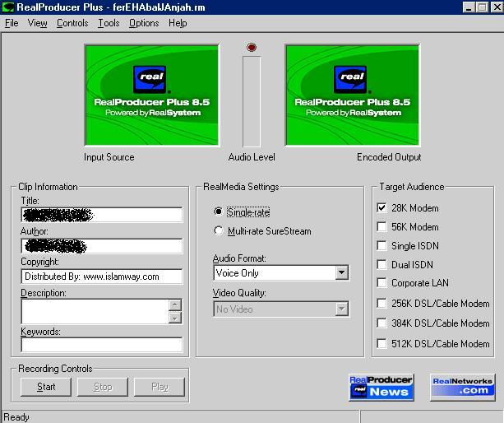Click the Stop recording button
Image resolution: width=504 pixels, height=423 pixels.
(x=103, y=387)
